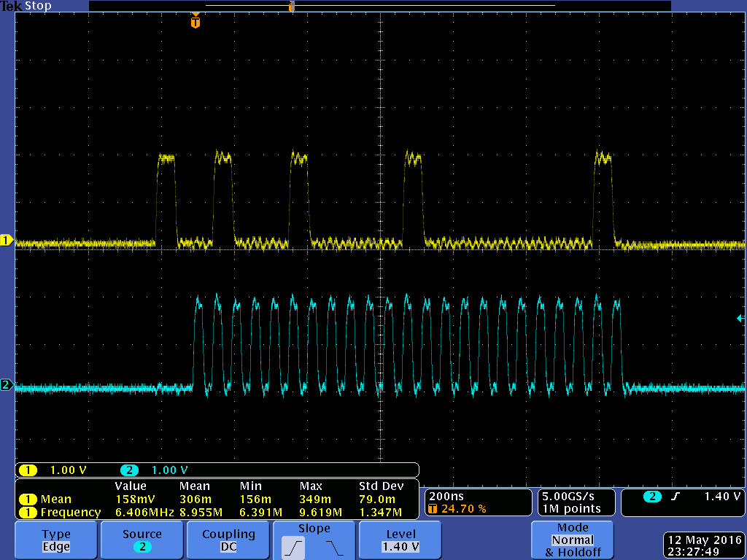Select the falling edge slope icon
The height and width of the screenshot is (560, 747).
coord(333,546)
